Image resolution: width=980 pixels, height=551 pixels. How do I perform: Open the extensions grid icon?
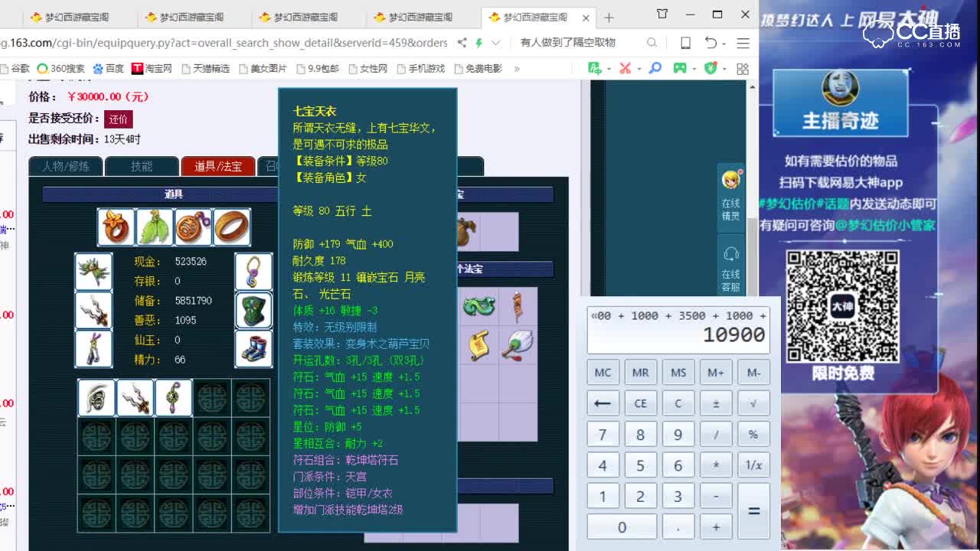(742, 69)
